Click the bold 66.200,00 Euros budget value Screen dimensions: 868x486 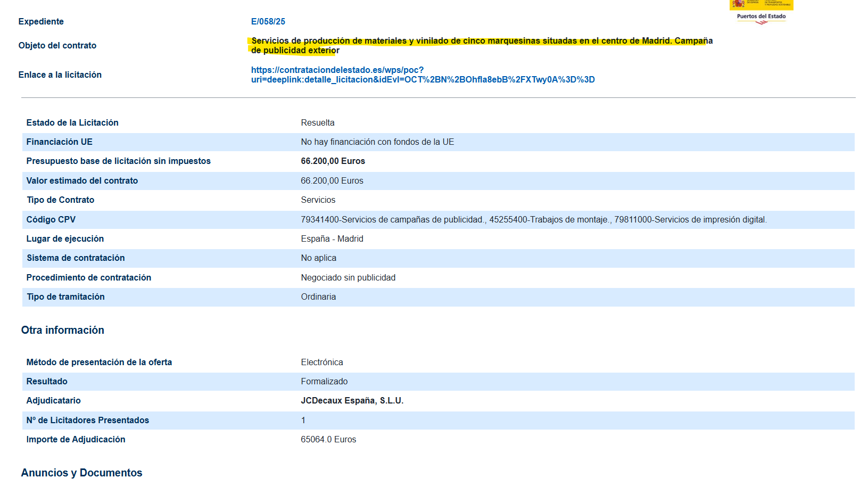click(333, 161)
